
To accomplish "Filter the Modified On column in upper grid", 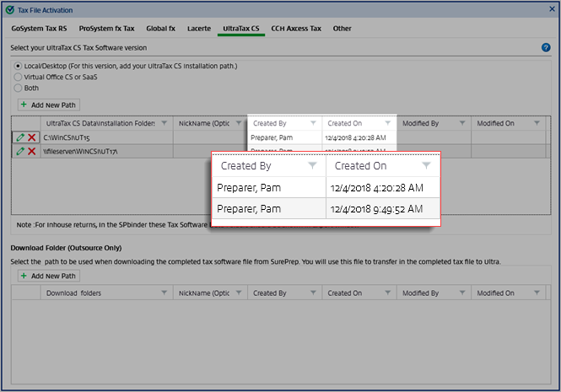I will coord(537,124).
